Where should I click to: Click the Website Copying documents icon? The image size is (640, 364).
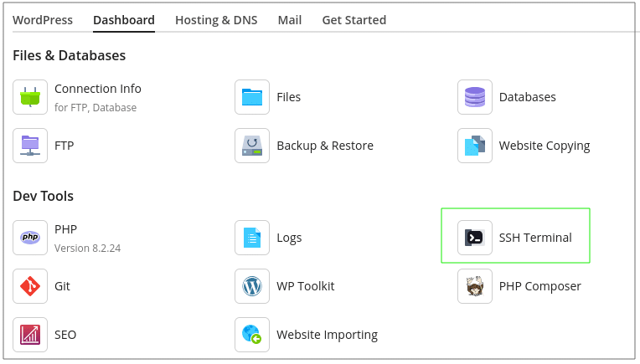point(475,146)
